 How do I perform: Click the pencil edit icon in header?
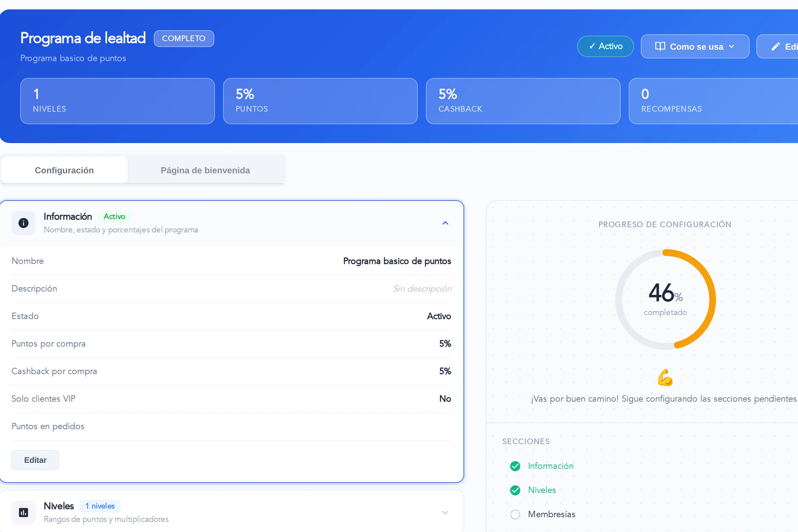tap(775, 46)
